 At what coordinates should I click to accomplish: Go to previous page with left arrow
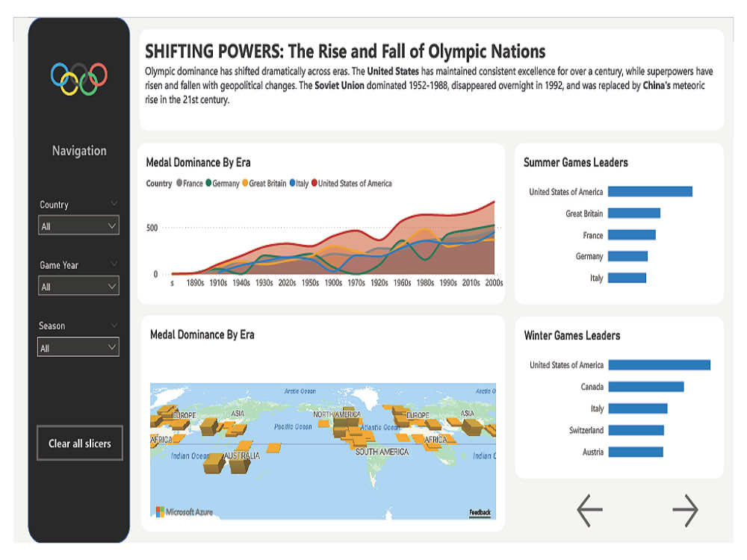(590, 510)
